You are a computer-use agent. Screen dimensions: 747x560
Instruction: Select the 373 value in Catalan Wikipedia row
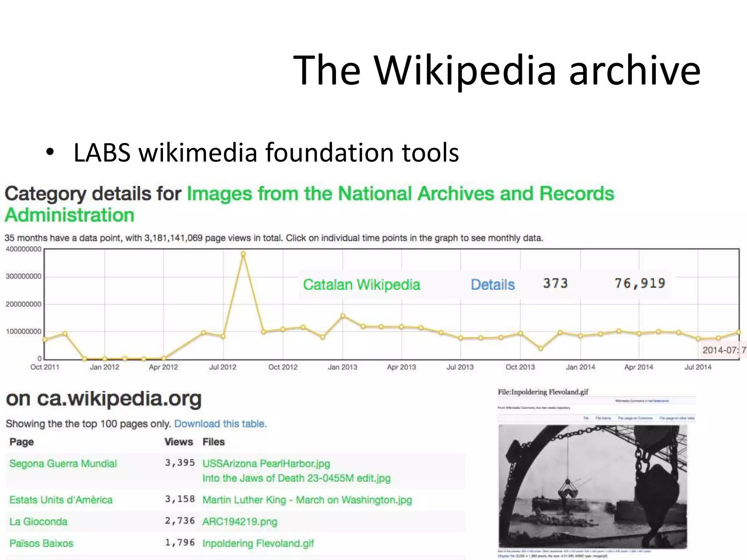556,283
